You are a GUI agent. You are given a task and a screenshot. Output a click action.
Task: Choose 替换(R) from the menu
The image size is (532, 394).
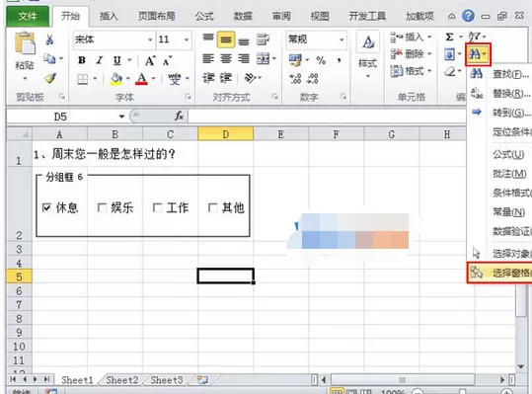coord(500,93)
